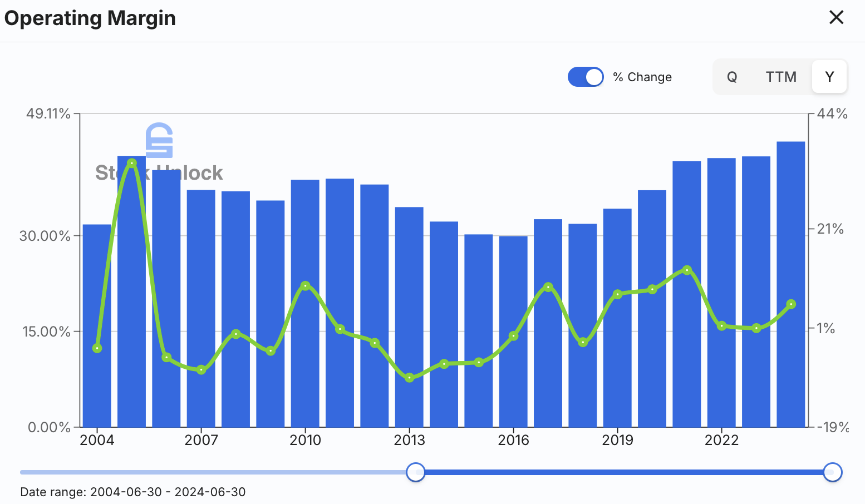
Task: Click the 2004 operating margin bar
Action: (x=97, y=325)
